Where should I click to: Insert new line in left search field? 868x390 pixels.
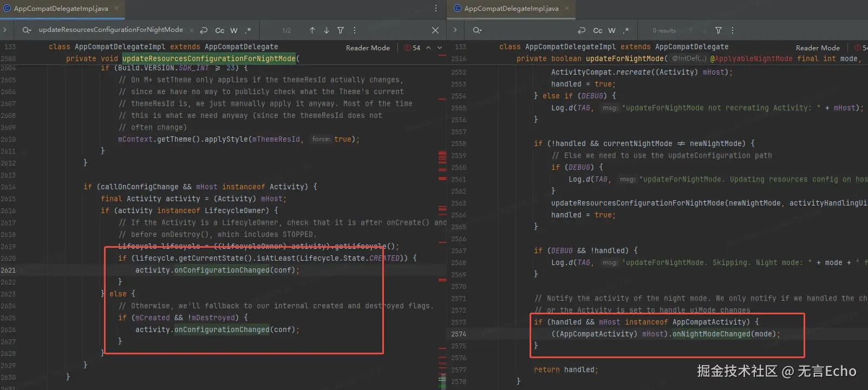(x=204, y=30)
